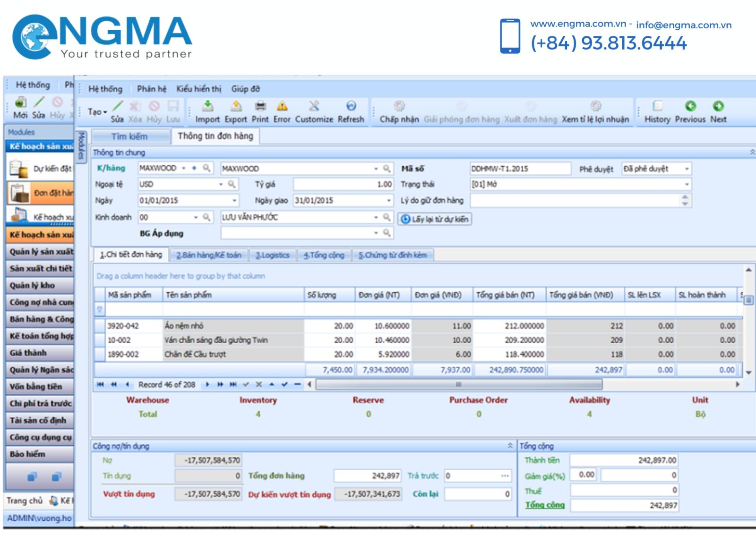Open Vốn bằng tiền module
The width and height of the screenshot is (756, 534).
41,386
